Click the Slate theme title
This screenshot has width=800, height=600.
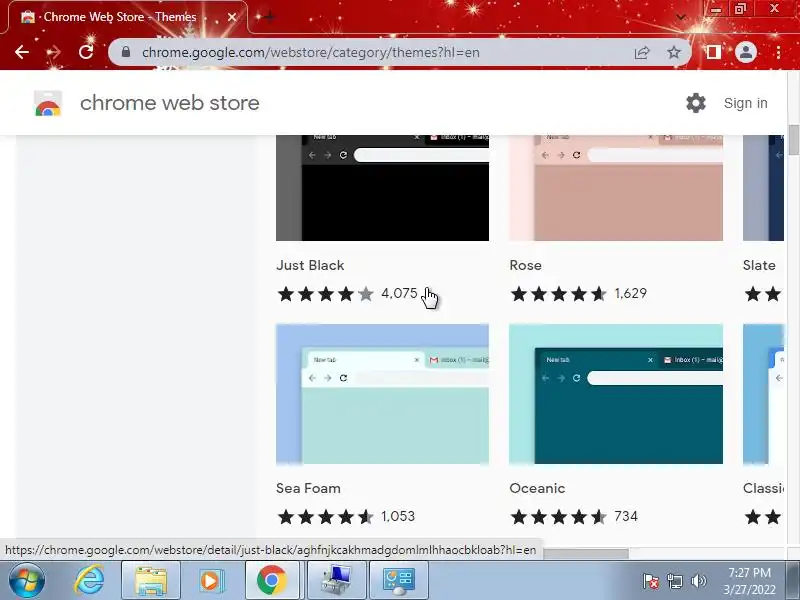coord(759,265)
